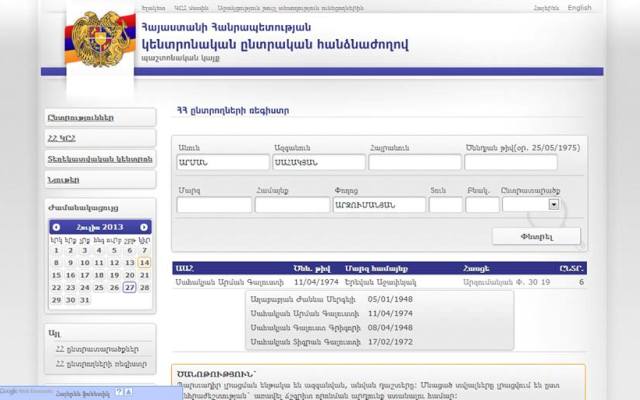Viewport: 640px width, 400px height.
Task: Open the second left sidebar menu item
Action: click(99, 138)
